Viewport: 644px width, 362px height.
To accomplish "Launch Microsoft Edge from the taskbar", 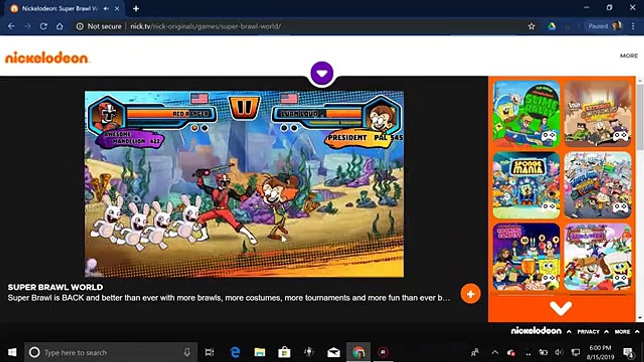I will (235, 352).
